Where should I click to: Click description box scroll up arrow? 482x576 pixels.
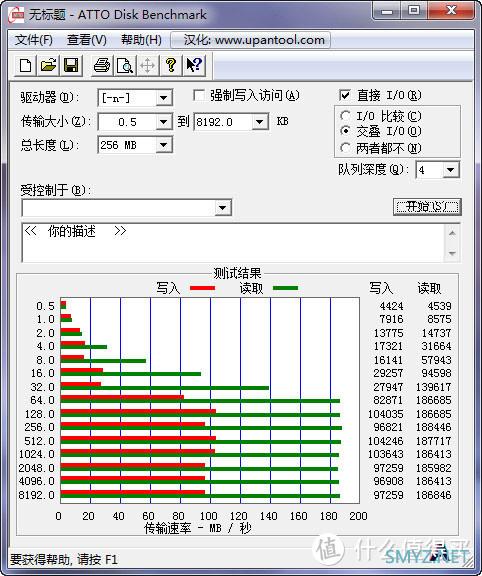[x=452, y=233]
